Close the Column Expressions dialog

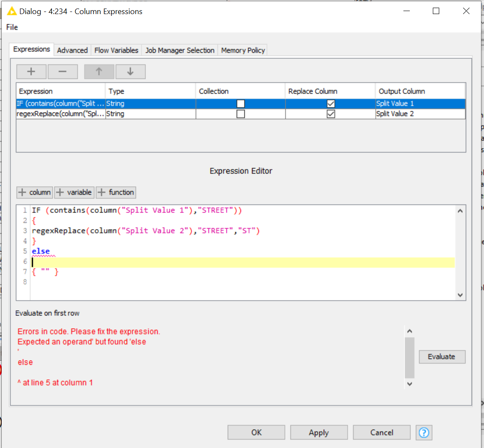coord(466,11)
